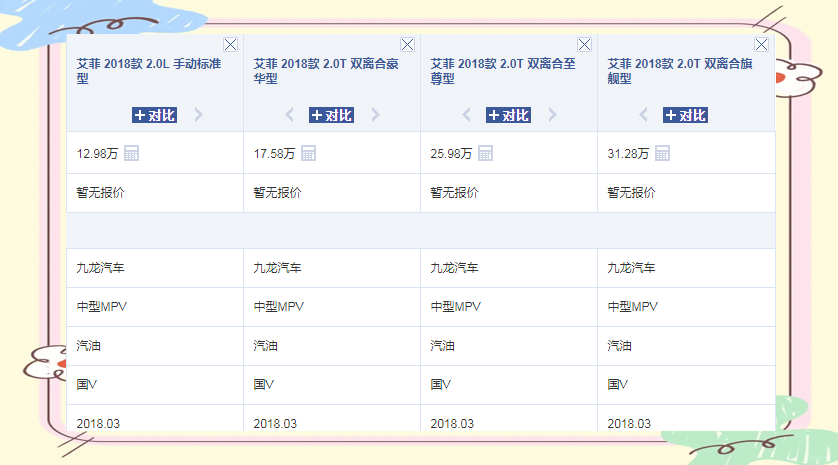This screenshot has width=838, height=465.
Task: Remove the 2.0L 手动标准型 column with X icon
Action: pos(230,44)
